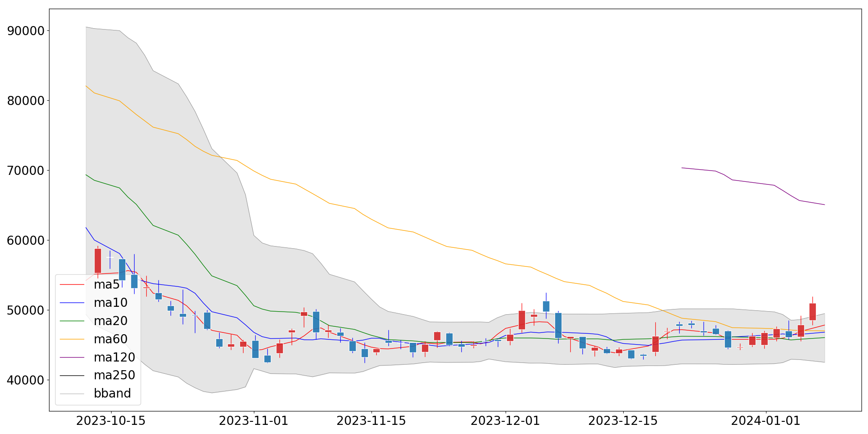Click the ma250 legend label
Image resolution: width=868 pixels, height=434 pixels.
tap(115, 375)
